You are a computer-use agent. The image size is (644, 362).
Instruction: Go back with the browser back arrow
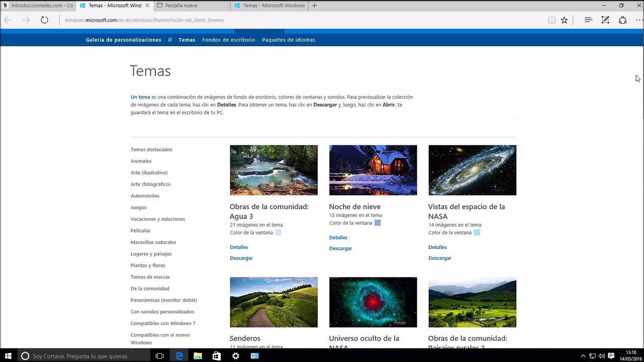8,20
